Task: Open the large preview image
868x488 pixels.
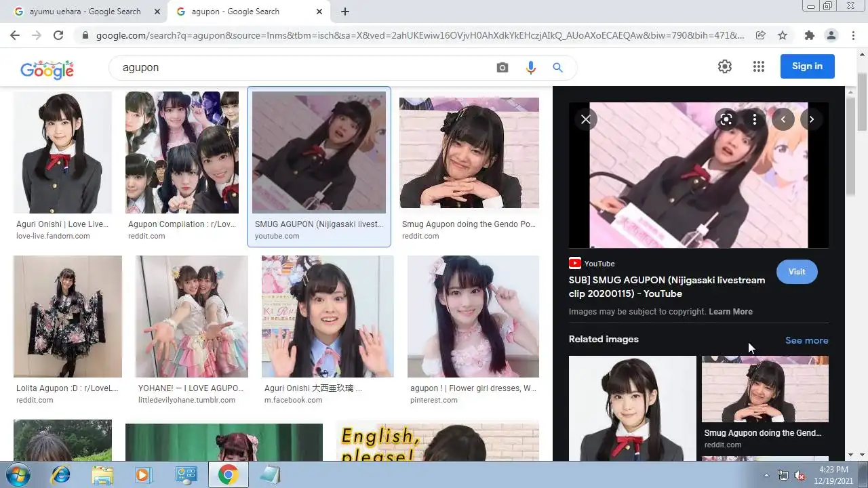Action: click(x=698, y=175)
